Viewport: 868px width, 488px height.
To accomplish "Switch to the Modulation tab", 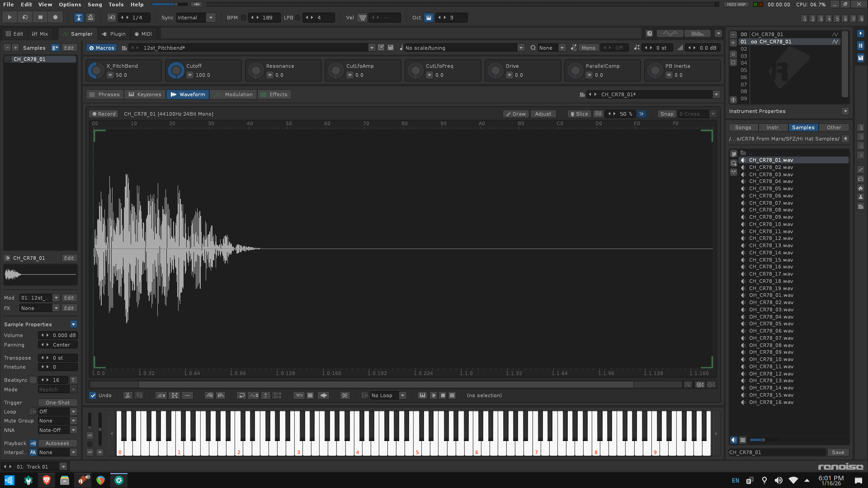I will pyautogui.click(x=234, y=94).
